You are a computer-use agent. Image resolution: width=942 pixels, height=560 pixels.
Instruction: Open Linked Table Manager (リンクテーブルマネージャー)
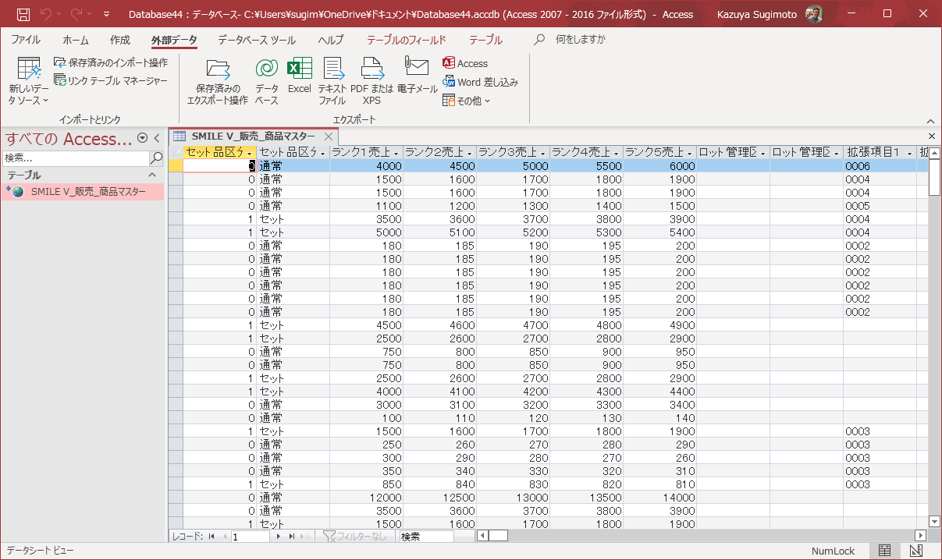click(111, 80)
